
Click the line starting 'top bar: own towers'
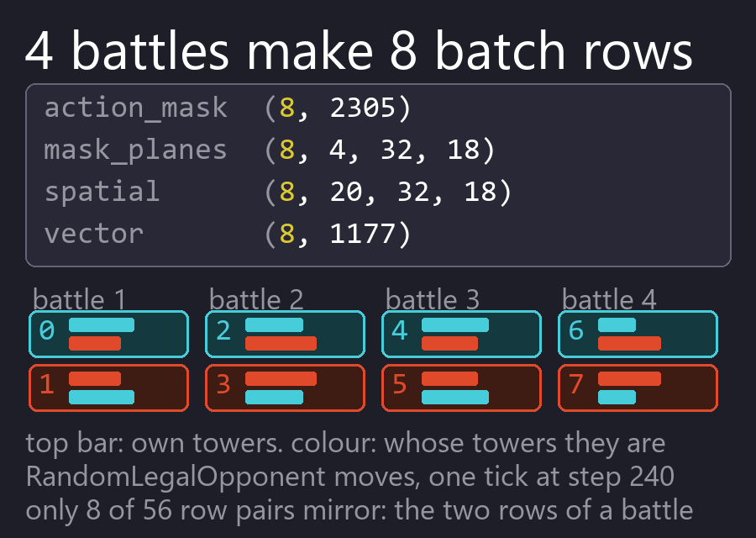(x=345, y=443)
